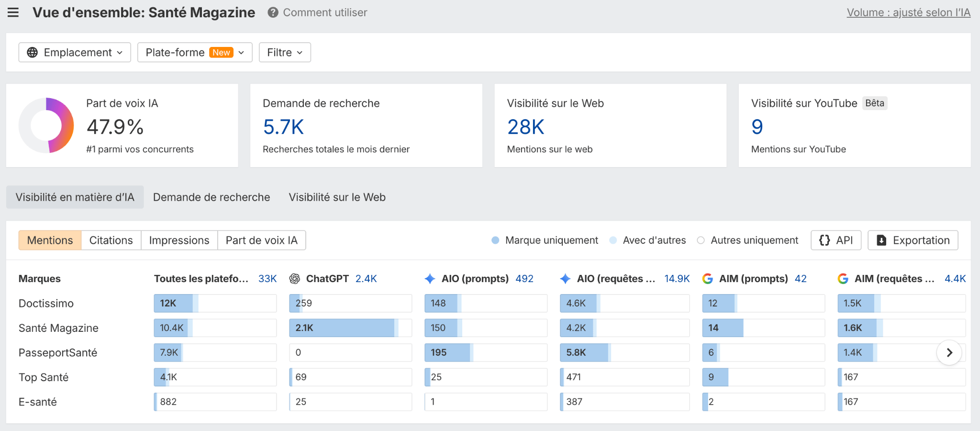Image resolution: width=980 pixels, height=431 pixels.
Task: Click the curly braces API icon
Action: click(x=824, y=240)
